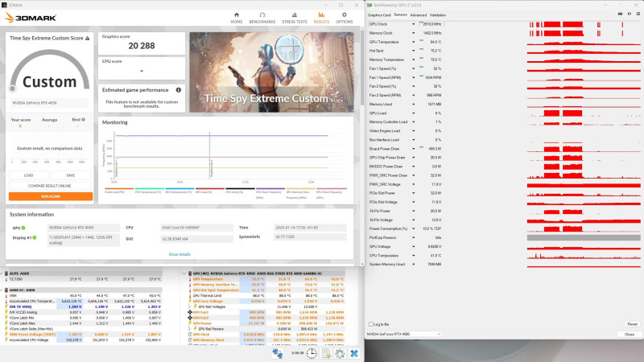Click green status icon next to Display #1

click(35, 237)
